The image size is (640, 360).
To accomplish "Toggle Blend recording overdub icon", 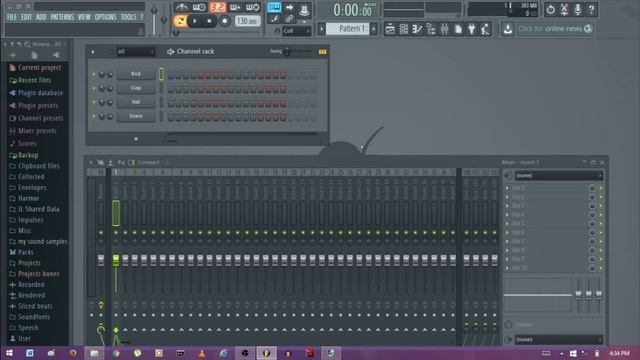I will [235, 7].
